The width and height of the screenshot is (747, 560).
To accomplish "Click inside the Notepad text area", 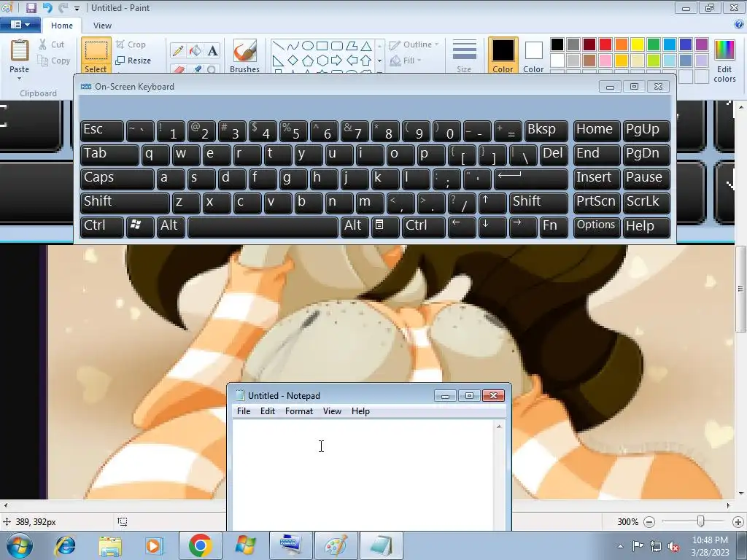I will pos(363,475).
